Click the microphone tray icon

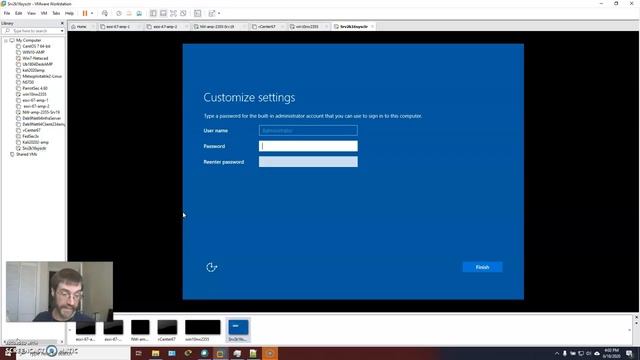click(565, 353)
